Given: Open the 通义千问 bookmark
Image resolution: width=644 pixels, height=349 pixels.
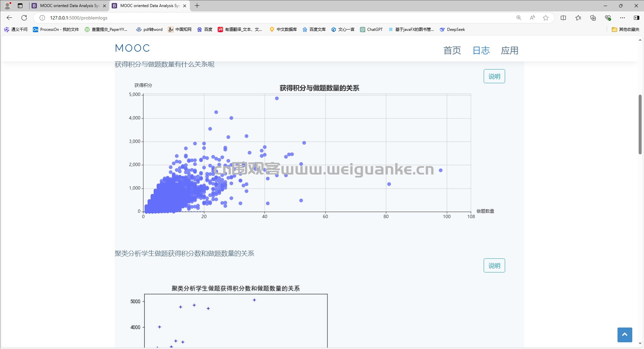Looking at the screenshot, I should (16, 30).
